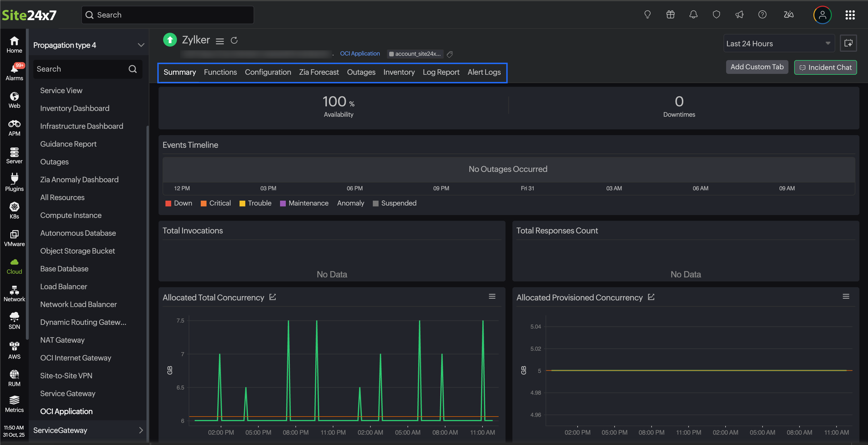Click the sidebar resource Search field
Screen dimensions: 868x445
[81, 69]
